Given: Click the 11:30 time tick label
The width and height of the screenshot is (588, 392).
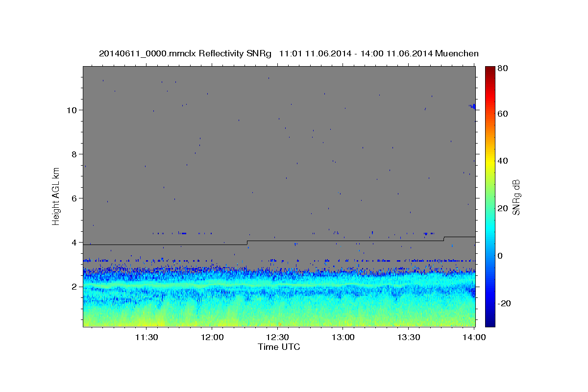Looking at the screenshot, I should (x=147, y=337).
